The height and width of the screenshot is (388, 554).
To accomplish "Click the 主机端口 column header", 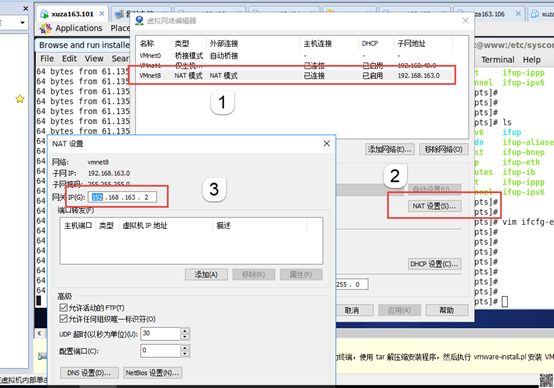I will pos(78,225).
